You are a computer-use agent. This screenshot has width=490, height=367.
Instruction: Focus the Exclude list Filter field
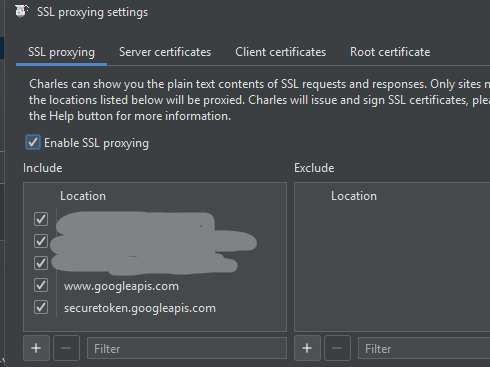coord(424,348)
